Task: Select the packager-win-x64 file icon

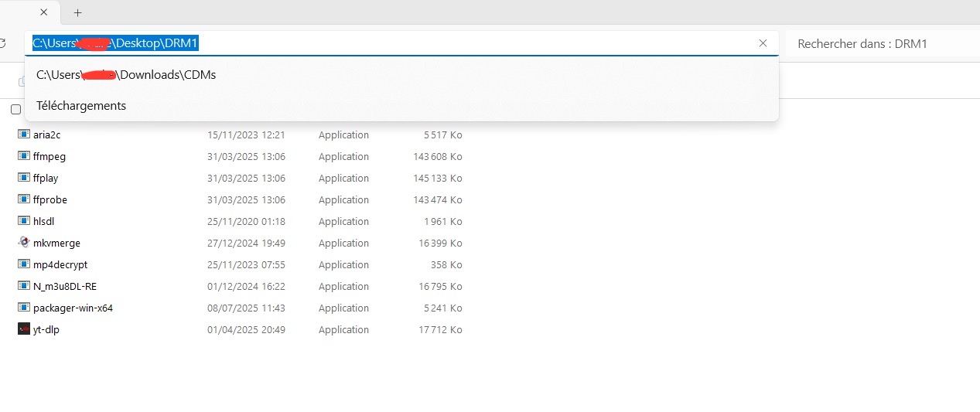Action: [x=23, y=308]
